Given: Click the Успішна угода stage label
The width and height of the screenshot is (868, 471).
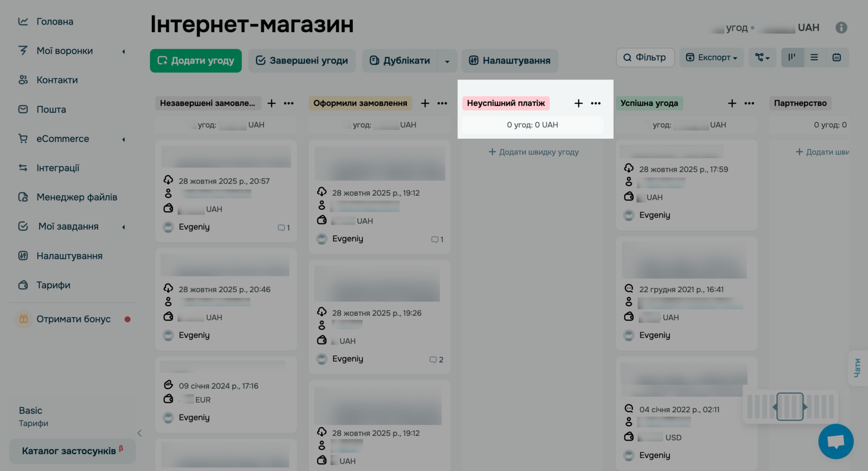Looking at the screenshot, I should (x=649, y=103).
